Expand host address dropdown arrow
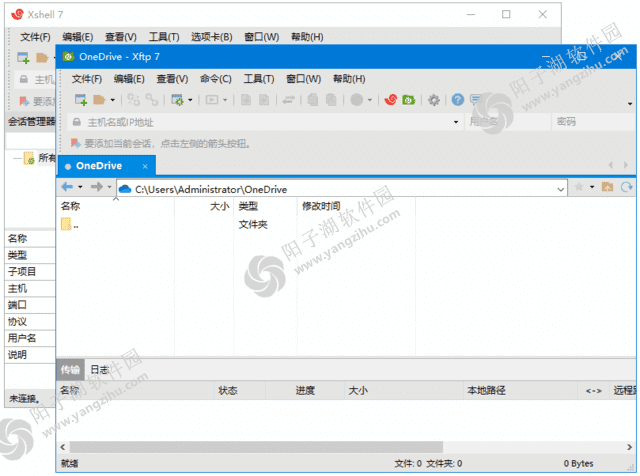 [456, 122]
